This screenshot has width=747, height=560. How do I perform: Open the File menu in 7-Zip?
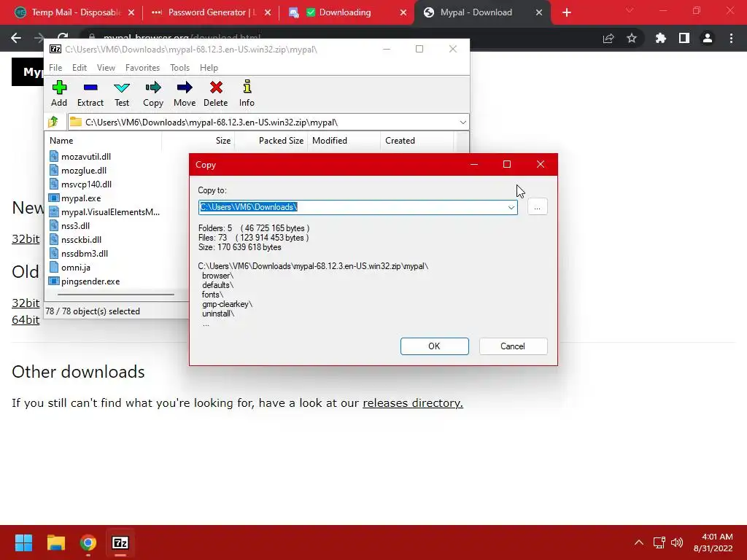click(x=55, y=68)
